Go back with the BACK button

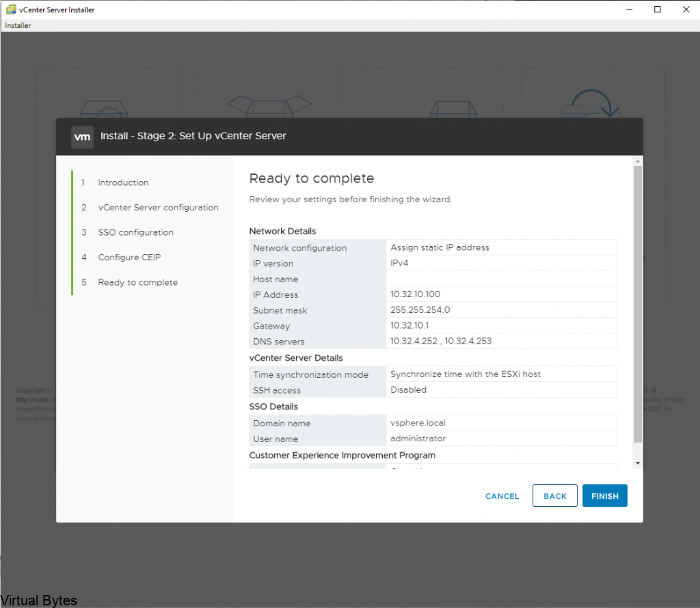tap(554, 495)
